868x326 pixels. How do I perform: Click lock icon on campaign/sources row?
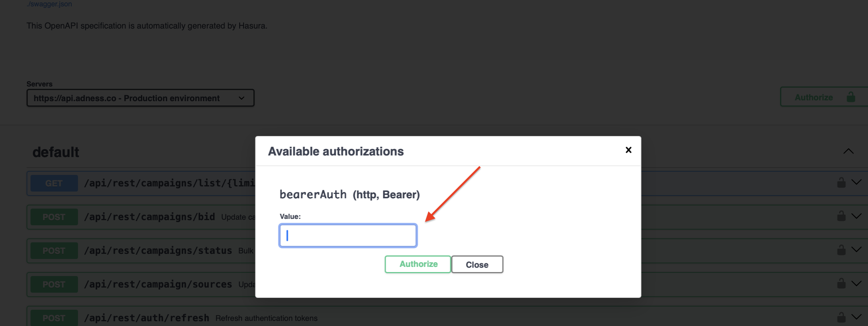click(x=841, y=284)
